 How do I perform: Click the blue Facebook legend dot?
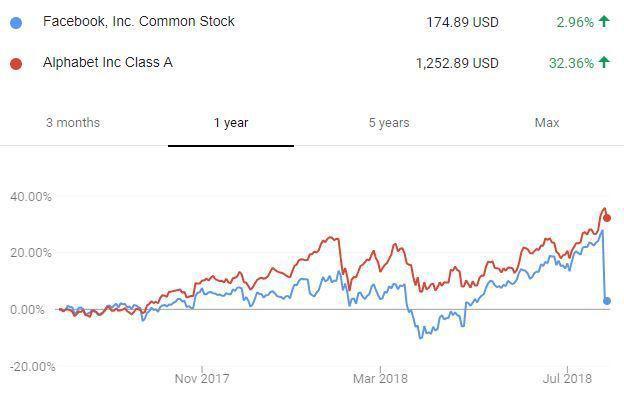coord(16,23)
